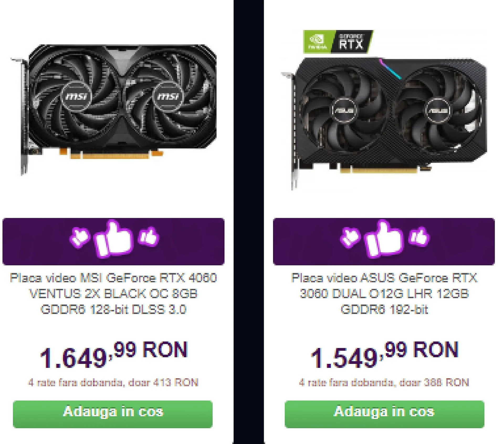Click the 413 RON installment text
This screenshot has height=444, width=504.
pos(113,383)
